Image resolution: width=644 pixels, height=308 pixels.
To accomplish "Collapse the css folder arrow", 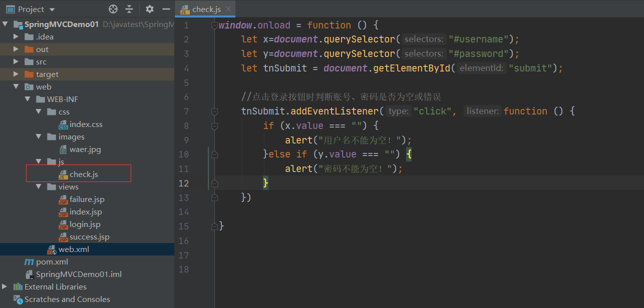I will point(39,111).
